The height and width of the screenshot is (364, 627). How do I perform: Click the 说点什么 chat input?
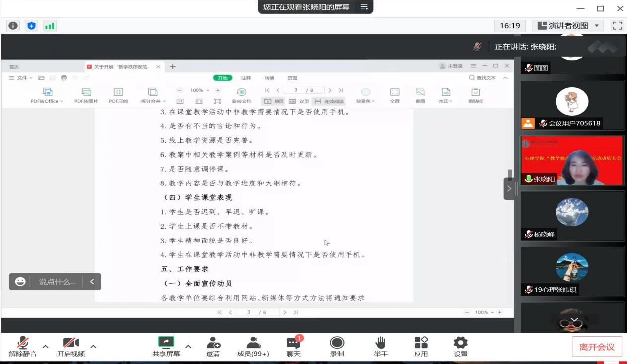click(x=57, y=282)
